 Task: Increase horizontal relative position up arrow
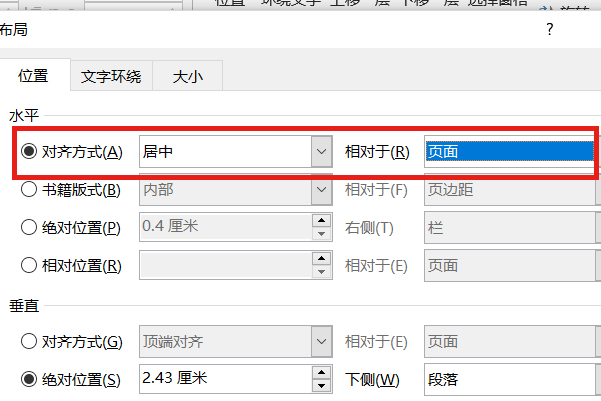pyautogui.click(x=321, y=259)
